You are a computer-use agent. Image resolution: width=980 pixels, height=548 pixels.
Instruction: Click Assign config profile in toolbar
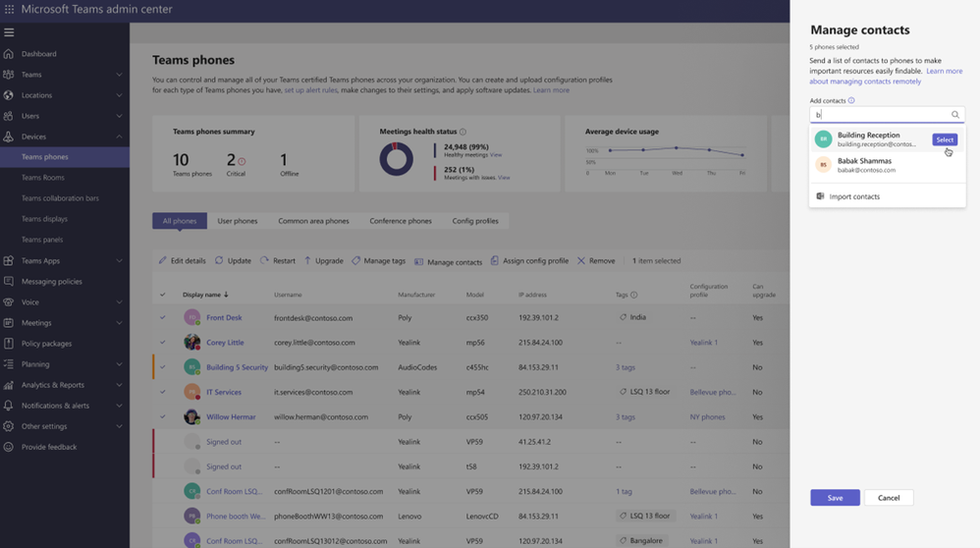tap(529, 260)
